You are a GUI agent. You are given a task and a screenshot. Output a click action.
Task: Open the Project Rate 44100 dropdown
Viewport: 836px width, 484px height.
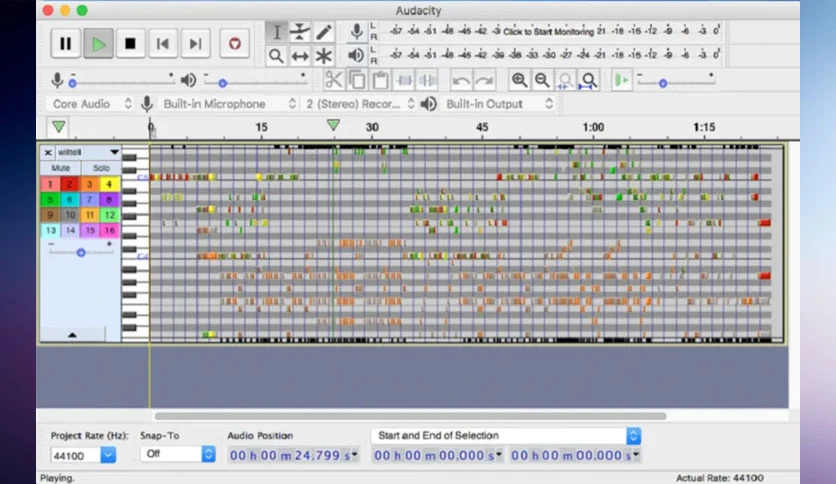tap(108, 455)
